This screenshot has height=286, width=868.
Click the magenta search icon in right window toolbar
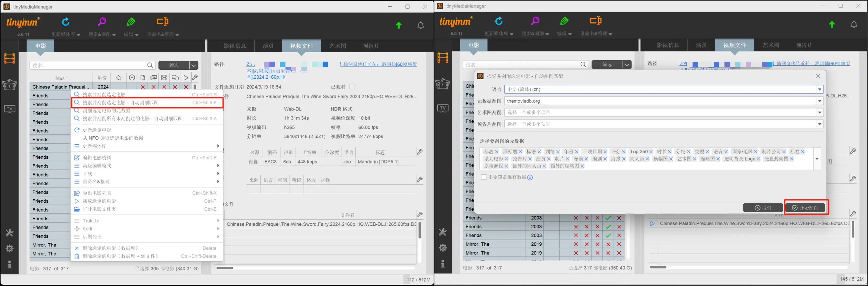click(x=535, y=21)
